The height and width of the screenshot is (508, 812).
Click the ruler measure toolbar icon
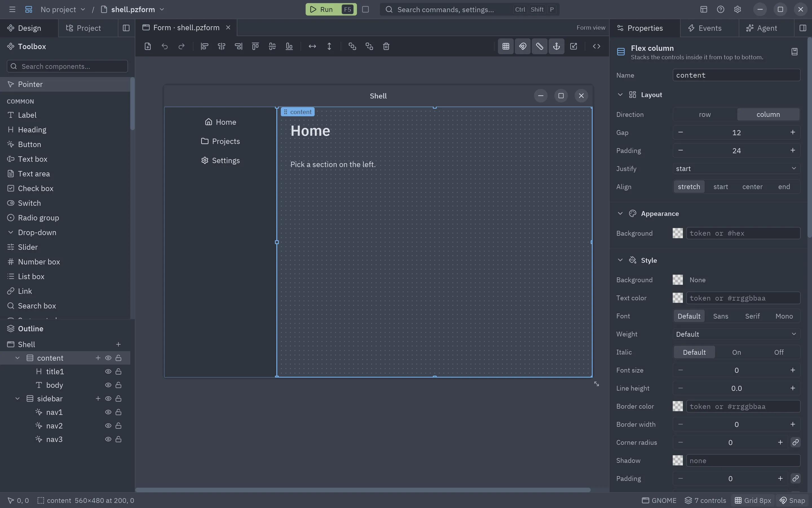click(x=540, y=46)
